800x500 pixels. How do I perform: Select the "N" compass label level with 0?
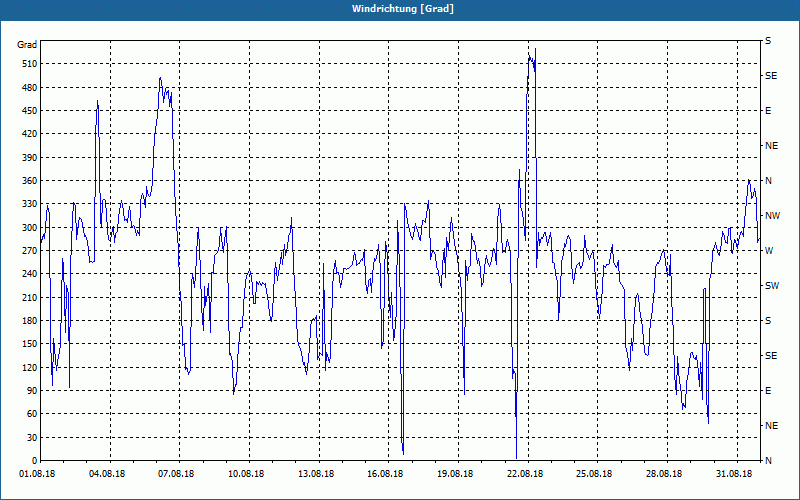tap(768, 461)
